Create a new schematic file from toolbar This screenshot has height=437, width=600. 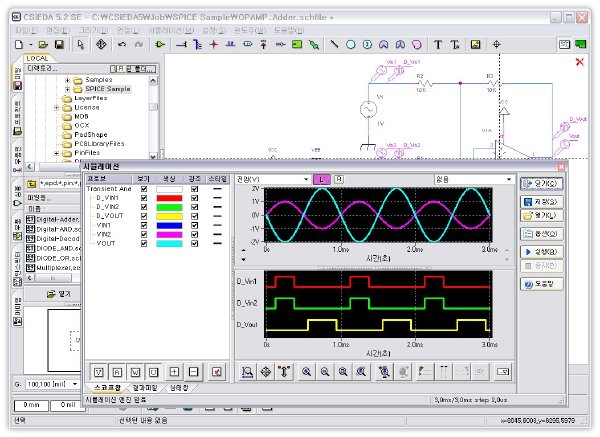click(x=19, y=44)
